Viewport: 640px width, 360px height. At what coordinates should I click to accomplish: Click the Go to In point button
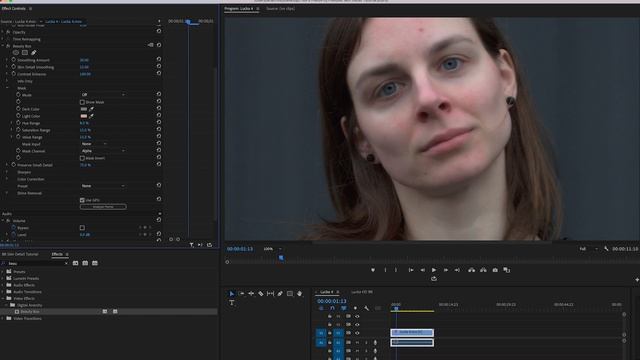pyautogui.click(x=411, y=270)
